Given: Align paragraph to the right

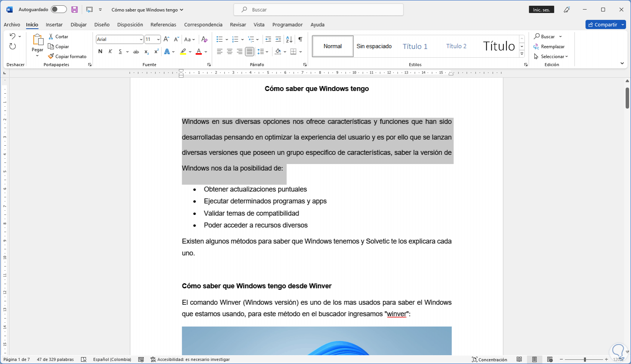Looking at the screenshot, I should (239, 52).
